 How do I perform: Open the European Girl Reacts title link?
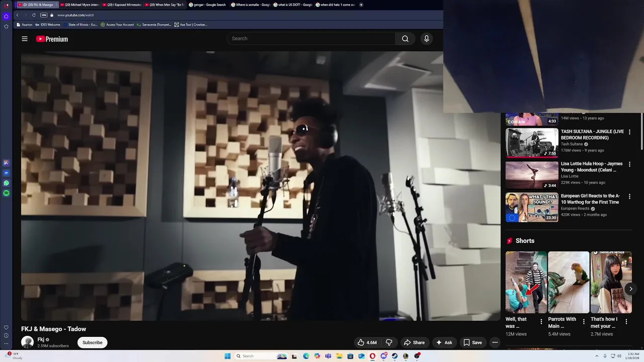click(590, 199)
